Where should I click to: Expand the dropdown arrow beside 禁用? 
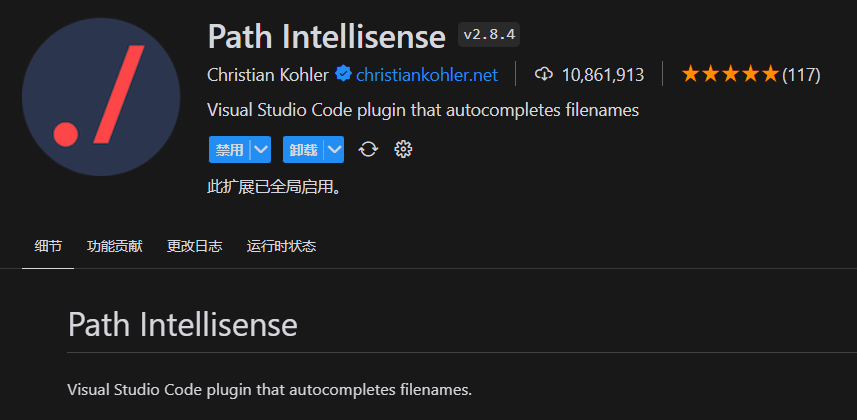point(261,149)
